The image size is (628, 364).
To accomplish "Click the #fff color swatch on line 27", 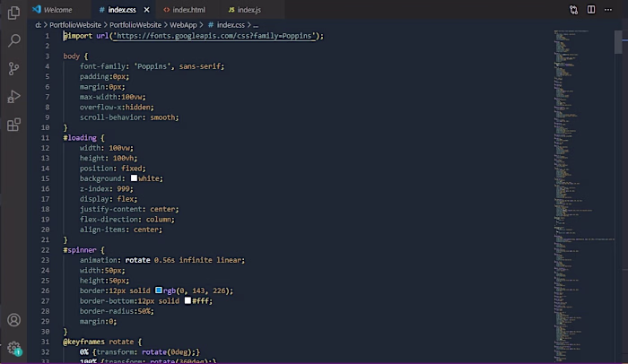I will click(x=188, y=300).
